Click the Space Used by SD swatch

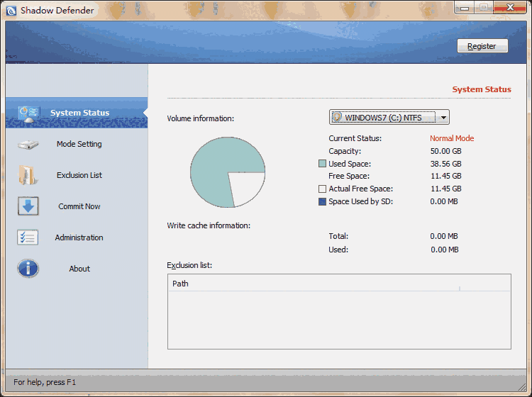tap(323, 202)
